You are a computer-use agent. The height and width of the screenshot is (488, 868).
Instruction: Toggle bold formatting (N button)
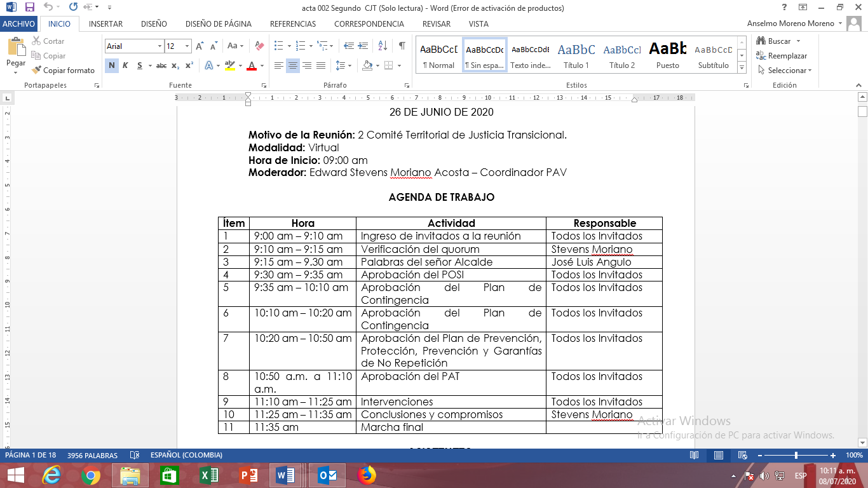[x=112, y=65]
